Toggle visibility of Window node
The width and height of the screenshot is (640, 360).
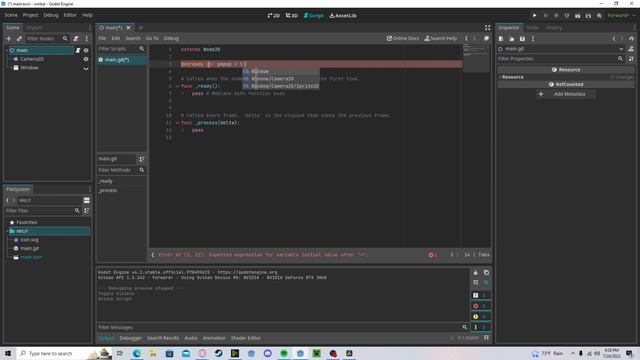click(x=86, y=69)
